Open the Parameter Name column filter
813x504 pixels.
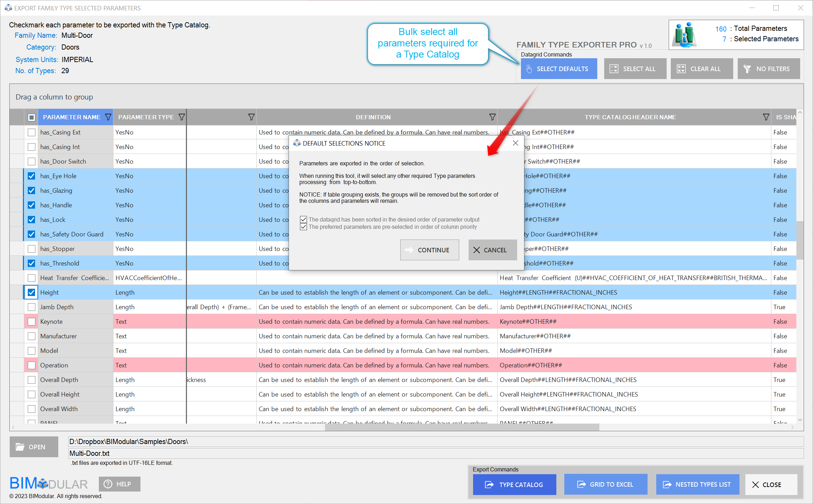pos(108,117)
